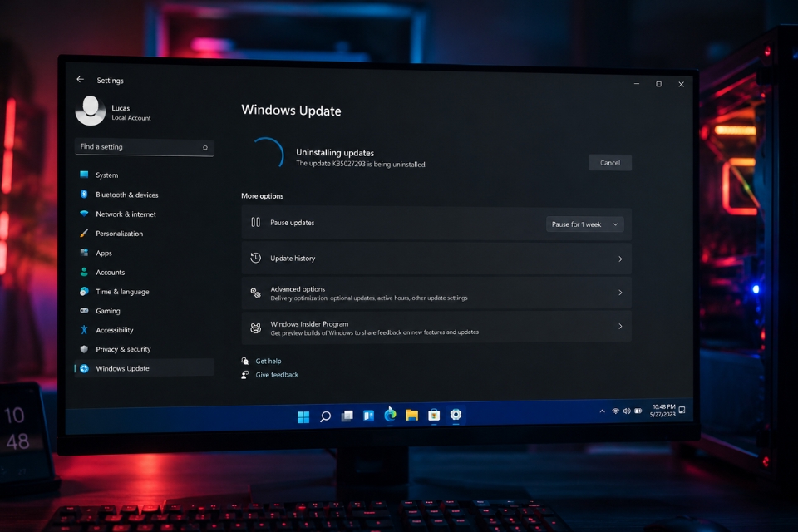The width and height of the screenshot is (798, 532).
Task: Open the Advanced options row
Action: coord(436,293)
